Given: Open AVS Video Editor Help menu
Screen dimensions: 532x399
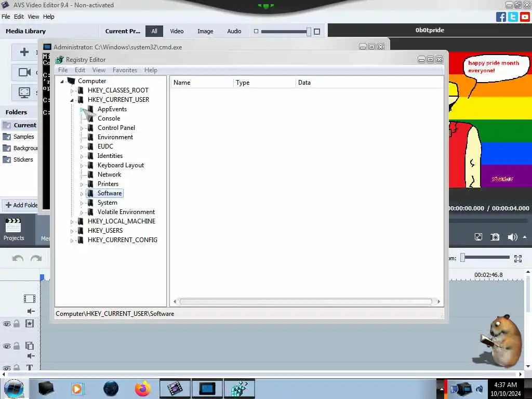Looking at the screenshot, I should pyautogui.click(x=48, y=17).
